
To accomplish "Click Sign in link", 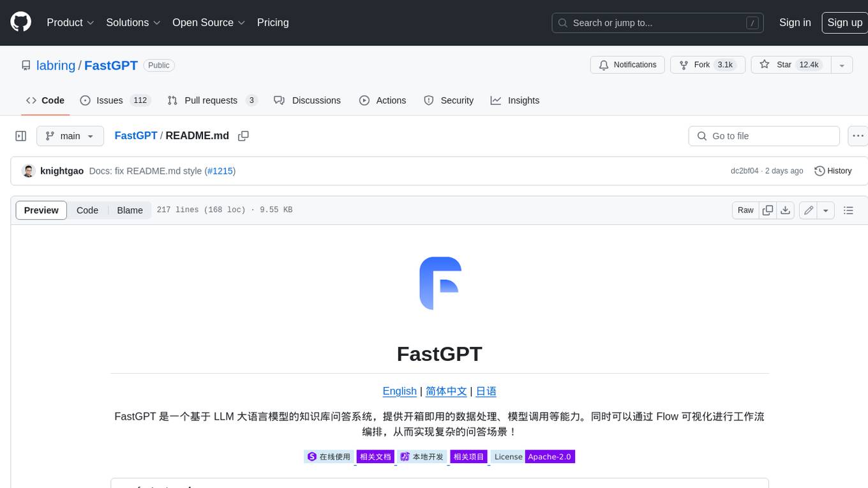I will click(x=795, y=22).
